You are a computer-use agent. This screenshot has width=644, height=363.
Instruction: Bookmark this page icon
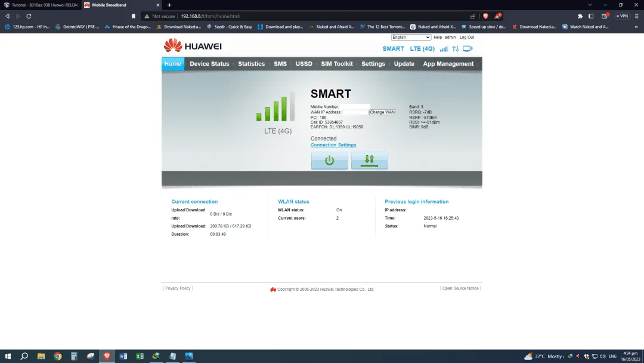134,16
